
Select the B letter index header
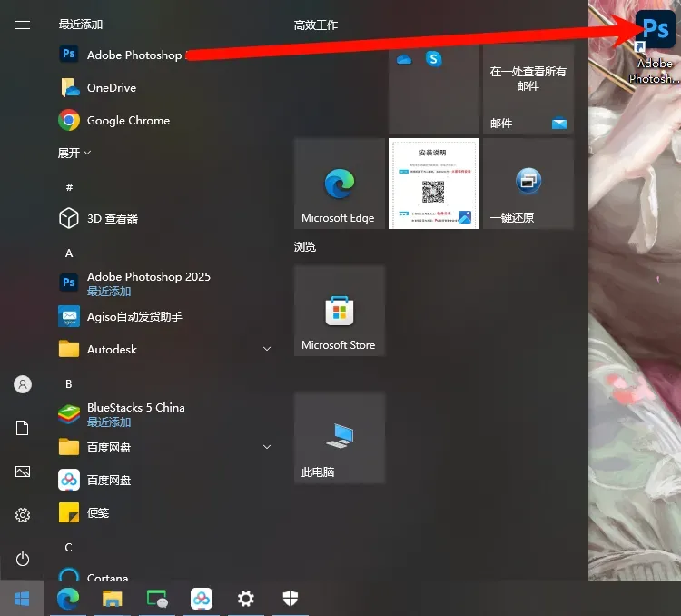click(x=68, y=383)
